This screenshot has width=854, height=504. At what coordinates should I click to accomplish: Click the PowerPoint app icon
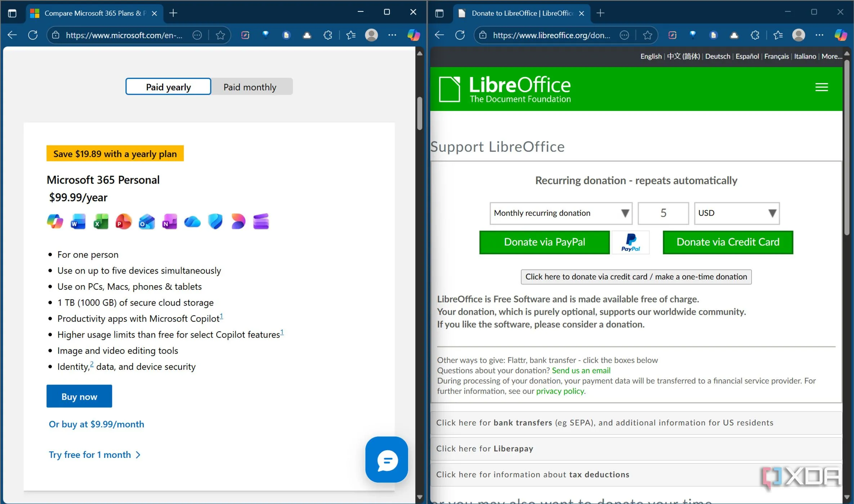tap(124, 221)
